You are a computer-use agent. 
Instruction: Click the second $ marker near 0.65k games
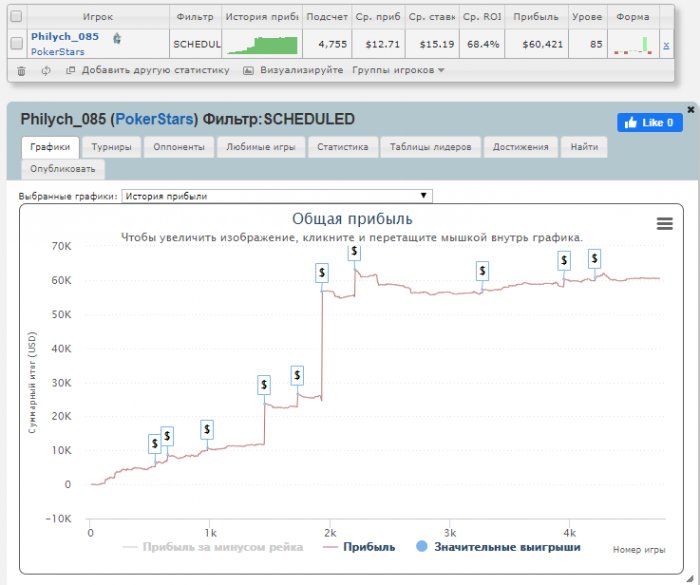point(167,436)
